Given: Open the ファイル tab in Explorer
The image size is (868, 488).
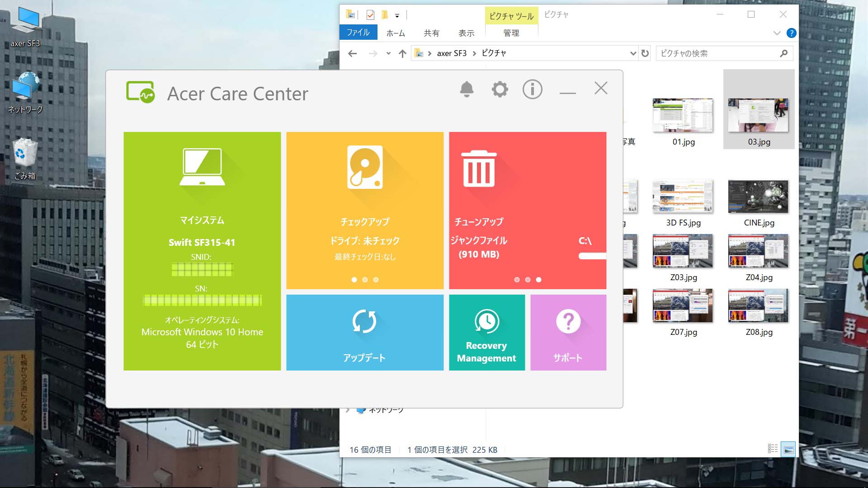Looking at the screenshot, I should [358, 33].
